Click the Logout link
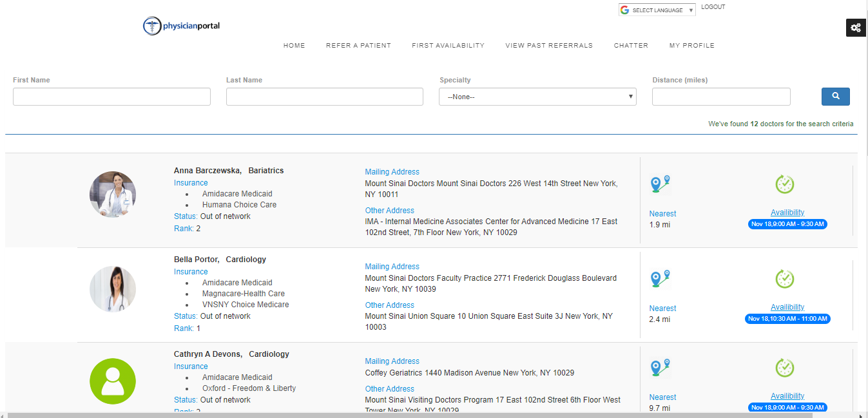Screen dimensions: 868x418 713,7
